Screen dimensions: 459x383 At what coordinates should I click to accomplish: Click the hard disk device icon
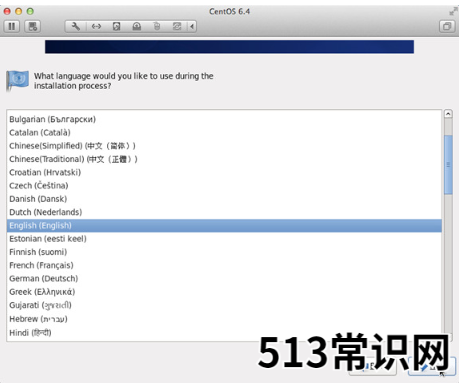116,26
